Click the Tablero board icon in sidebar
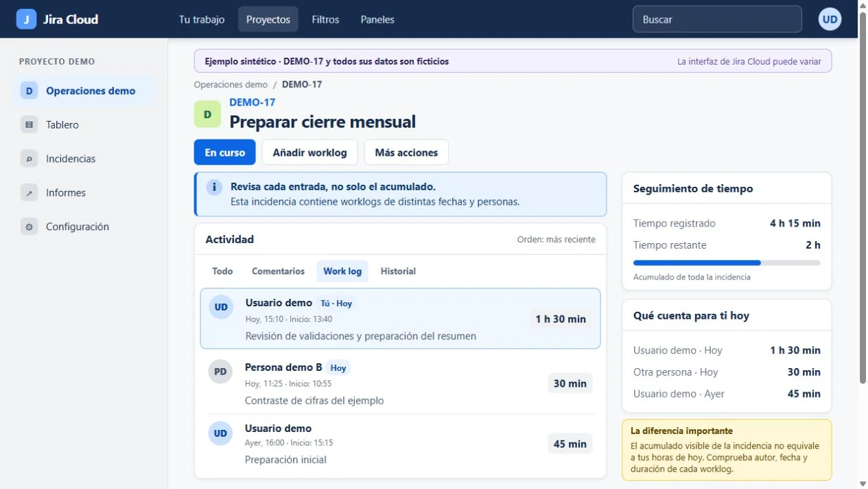 [x=29, y=125]
